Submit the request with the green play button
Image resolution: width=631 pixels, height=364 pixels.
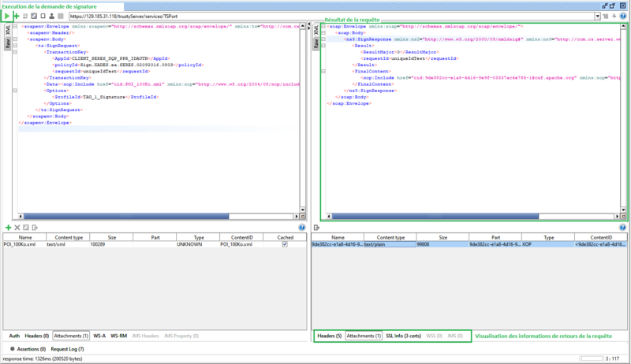coord(7,16)
